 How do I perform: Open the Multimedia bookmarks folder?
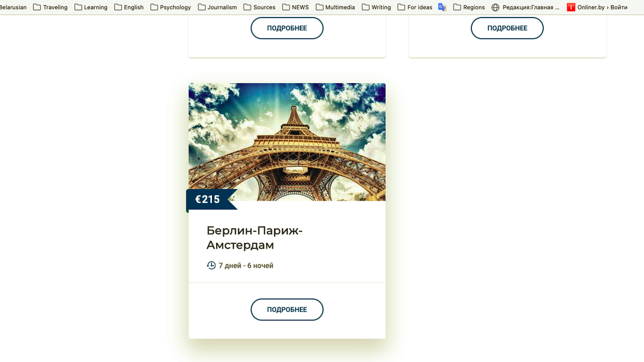point(335,7)
